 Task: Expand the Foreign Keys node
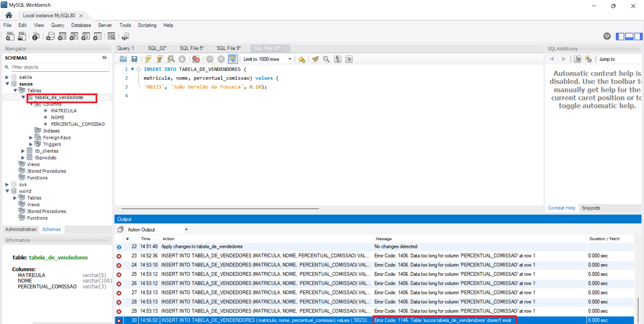[31, 137]
